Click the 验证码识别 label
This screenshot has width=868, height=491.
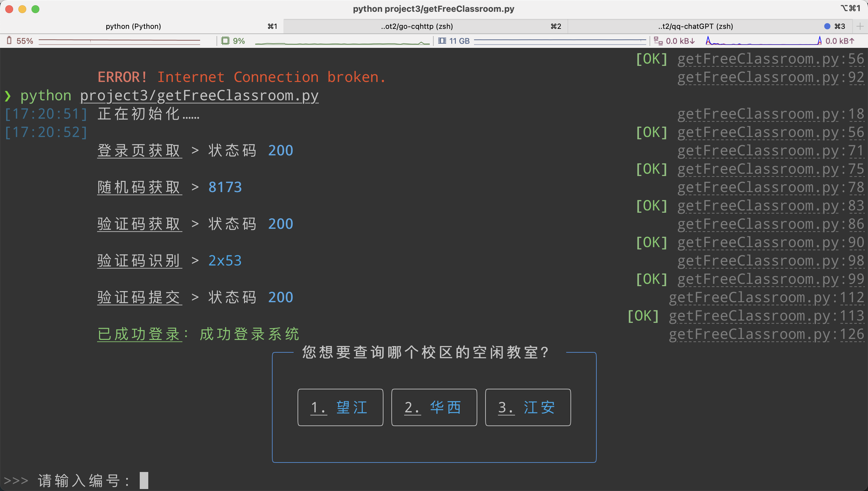pos(140,261)
